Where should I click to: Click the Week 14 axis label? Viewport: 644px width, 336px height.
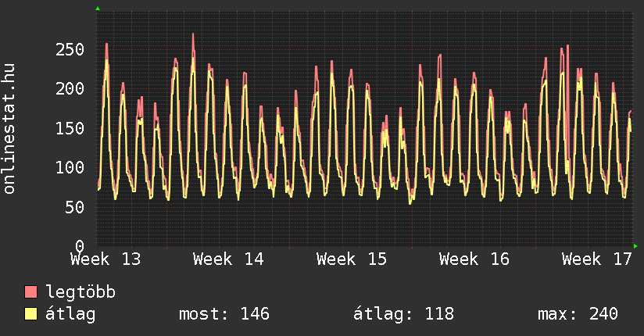[228, 259]
